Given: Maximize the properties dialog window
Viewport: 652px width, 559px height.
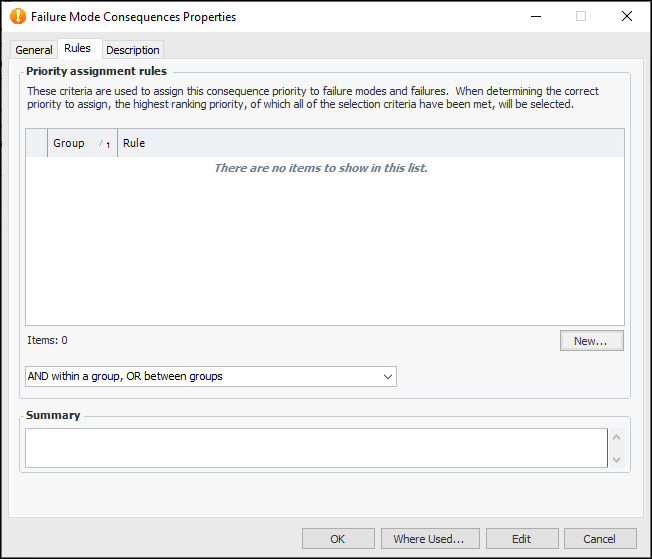Looking at the screenshot, I should point(581,17).
